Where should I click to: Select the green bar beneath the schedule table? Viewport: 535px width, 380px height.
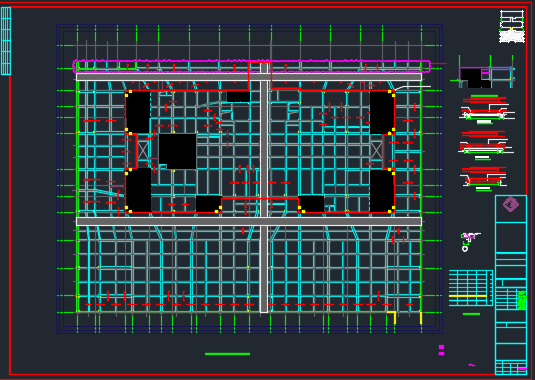click(x=472, y=314)
